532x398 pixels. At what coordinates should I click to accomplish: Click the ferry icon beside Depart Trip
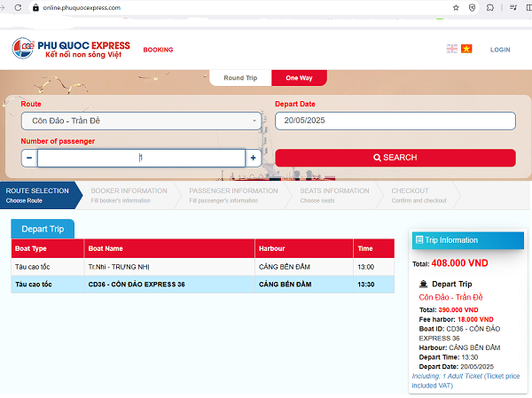tap(424, 284)
